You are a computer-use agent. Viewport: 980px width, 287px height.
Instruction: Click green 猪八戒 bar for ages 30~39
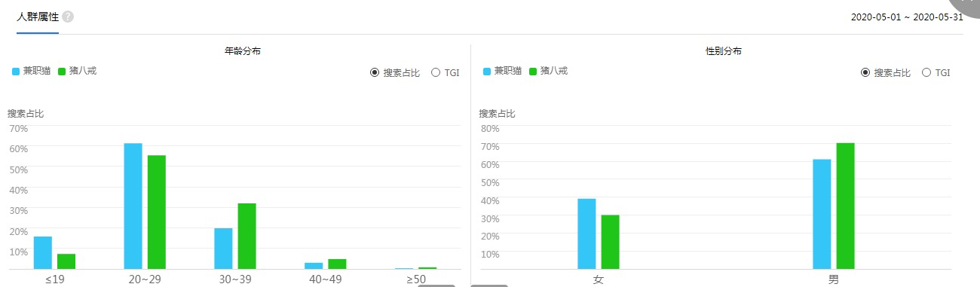coord(247,236)
